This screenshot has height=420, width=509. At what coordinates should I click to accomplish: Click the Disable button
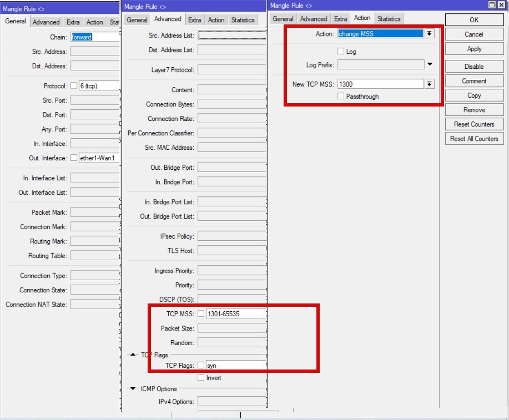[474, 67]
